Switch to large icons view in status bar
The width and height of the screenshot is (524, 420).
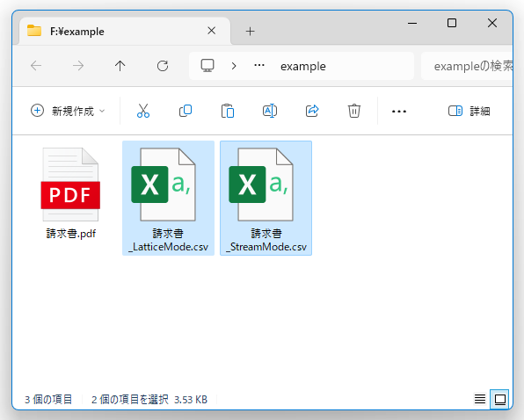pyautogui.click(x=499, y=399)
